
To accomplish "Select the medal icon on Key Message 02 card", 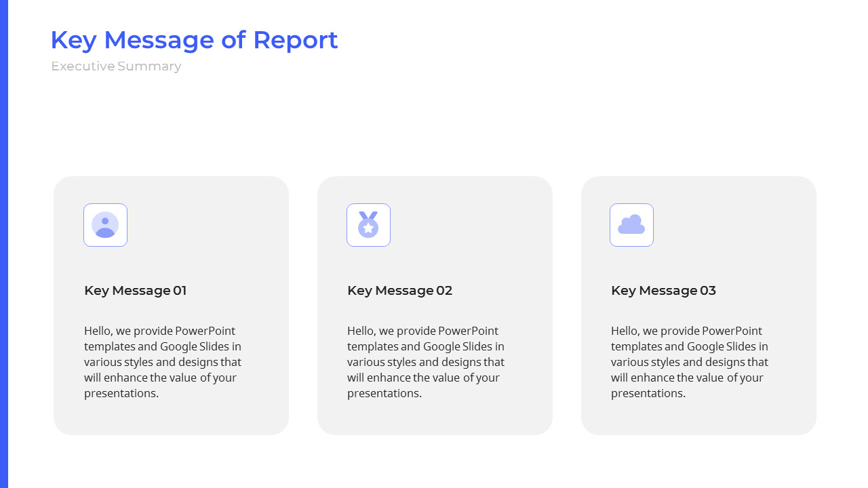I will click(368, 225).
